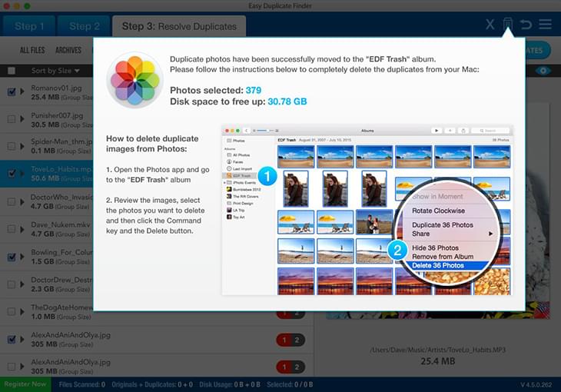Expand the TheDogAteHomew group triangle
561x392 pixels.
pyautogui.click(x=22, y=312)
